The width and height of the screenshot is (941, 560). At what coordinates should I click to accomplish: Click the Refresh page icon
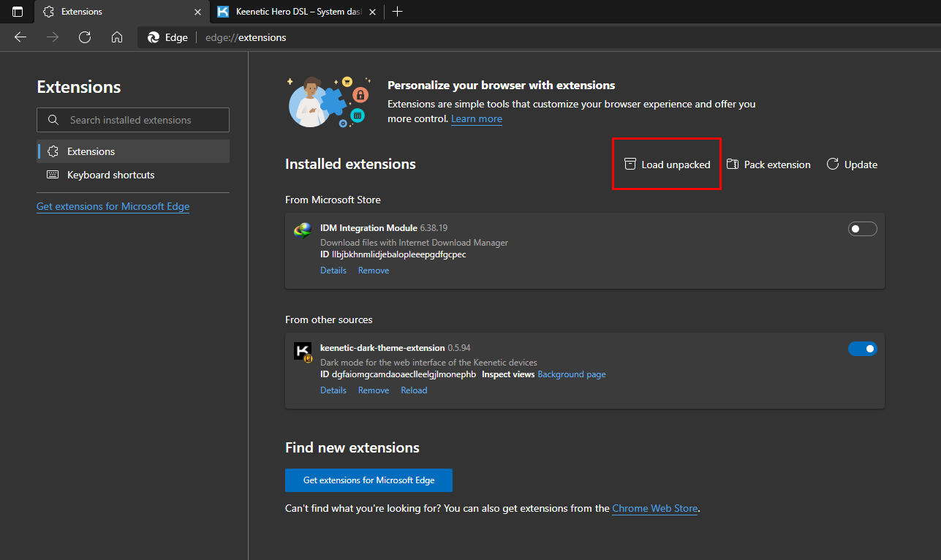85,37
